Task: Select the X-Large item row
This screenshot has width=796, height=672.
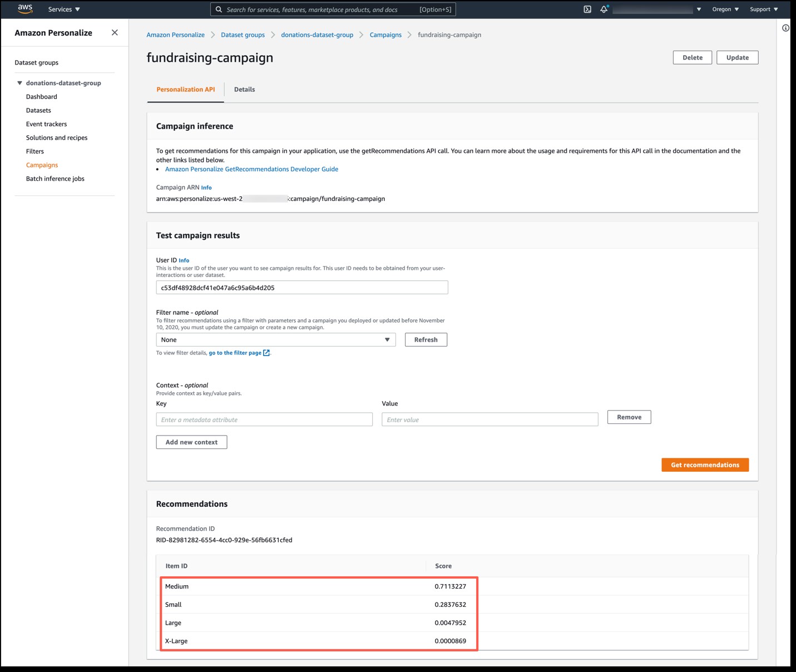Action: (452, 641)
